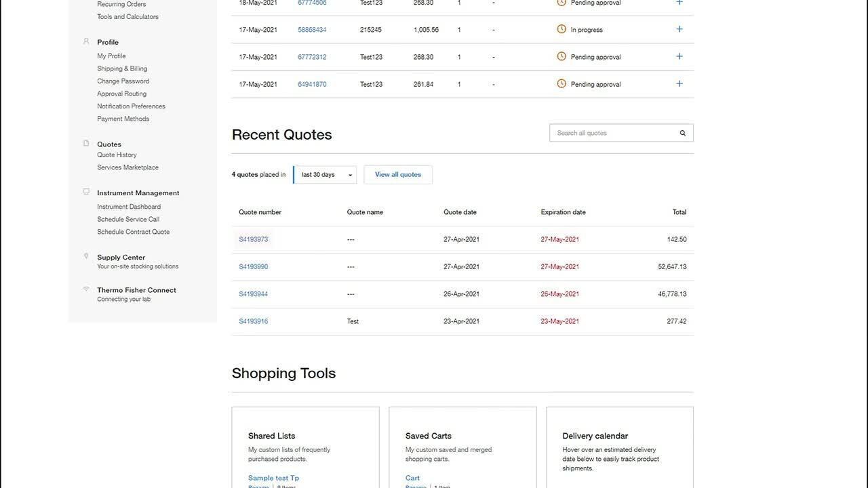
Task: Click clock status icon for order 64941870
Action: 561,84
